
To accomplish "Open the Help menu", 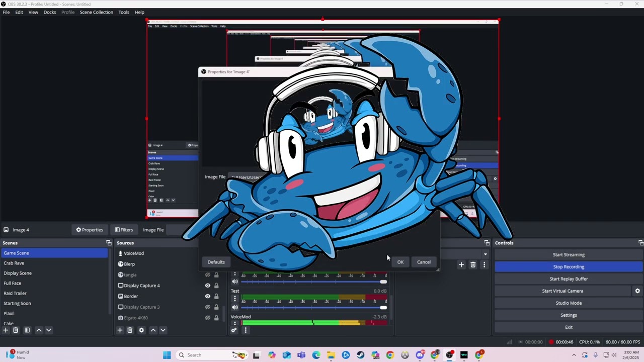I will coord(139,12).
